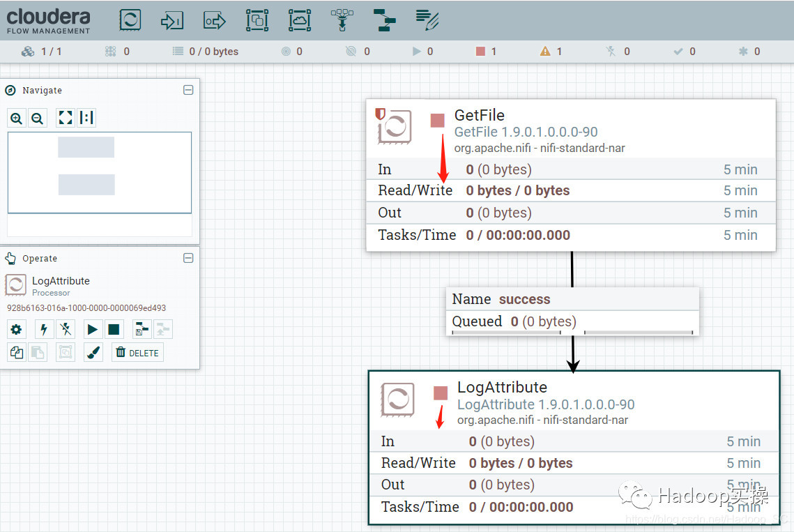Select the 'success' connection label

[x=525, y=299]
